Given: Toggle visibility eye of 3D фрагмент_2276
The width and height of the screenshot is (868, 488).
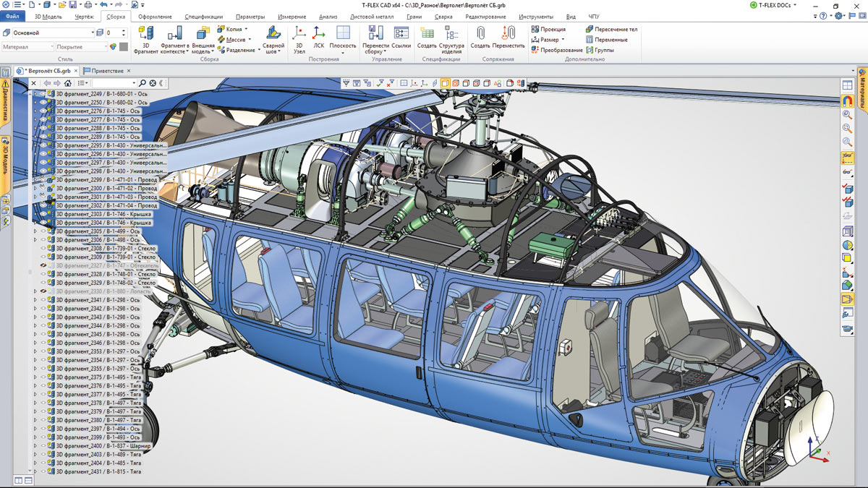Looking at the screenshot, I should pos(43,111).
